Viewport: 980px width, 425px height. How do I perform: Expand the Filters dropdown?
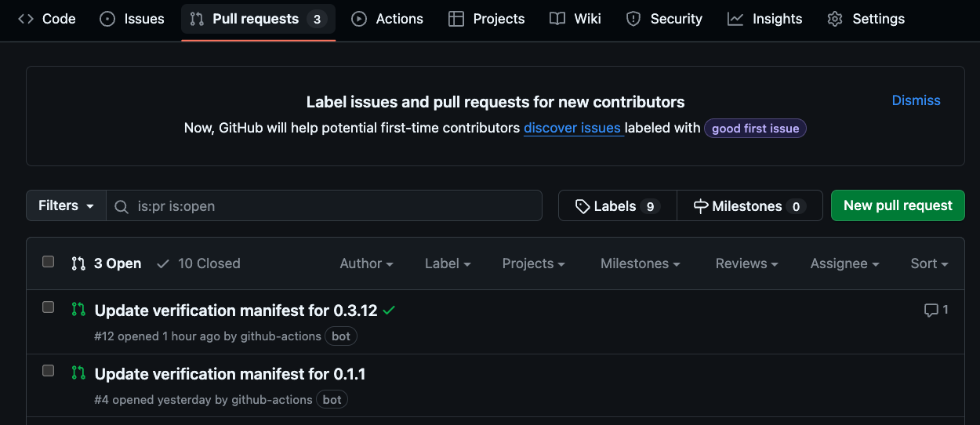[x=66, y=205]
